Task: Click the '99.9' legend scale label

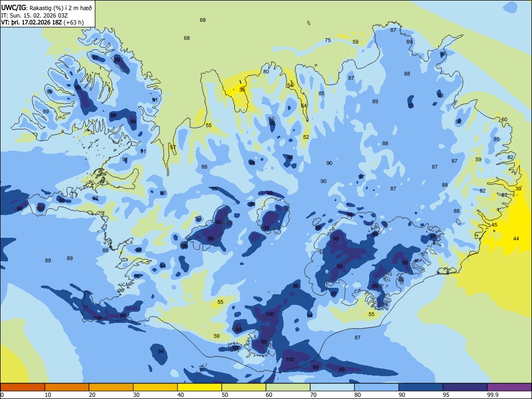Action: tap(493, 395)
